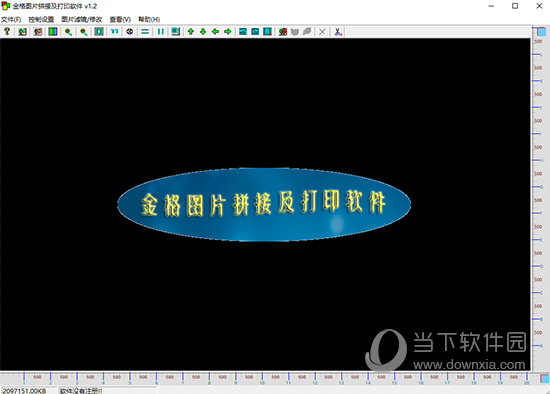Click the yellow question mark help icon
This screenshot has width=550, height=394.
click(x=7, y=32)
